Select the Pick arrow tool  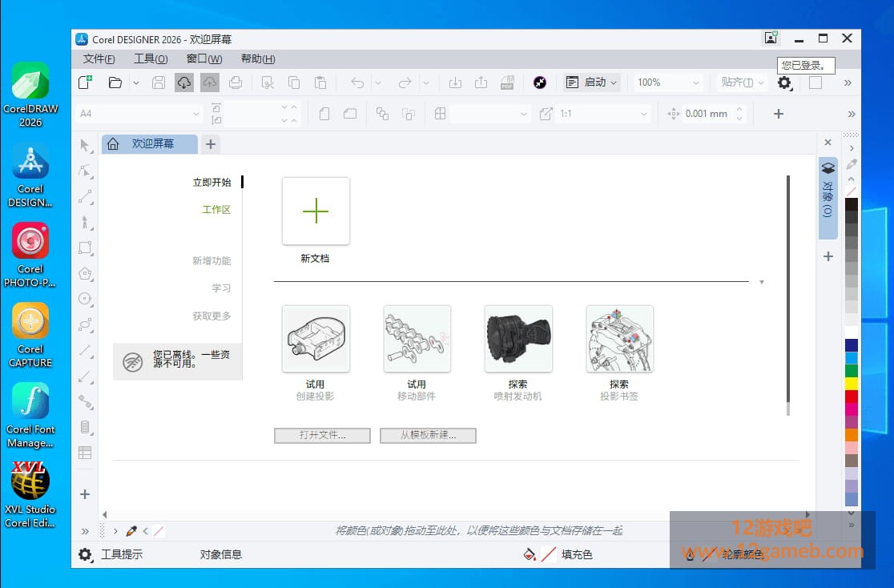[85, 146]
